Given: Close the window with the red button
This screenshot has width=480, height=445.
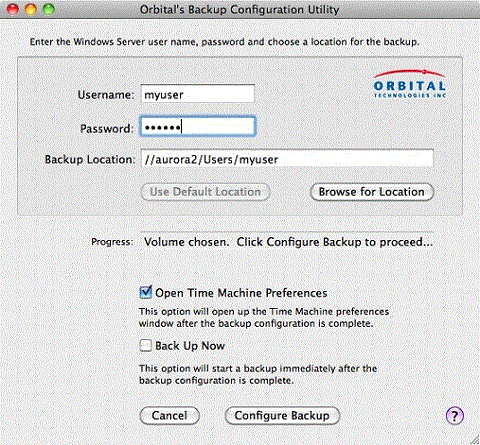Looking at the screenshot, I should 13,9.
